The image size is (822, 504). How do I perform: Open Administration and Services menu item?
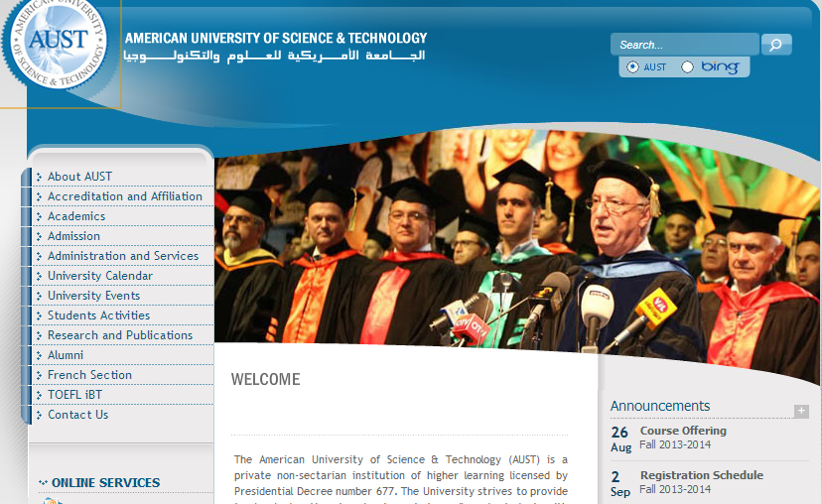click(123, 256)
